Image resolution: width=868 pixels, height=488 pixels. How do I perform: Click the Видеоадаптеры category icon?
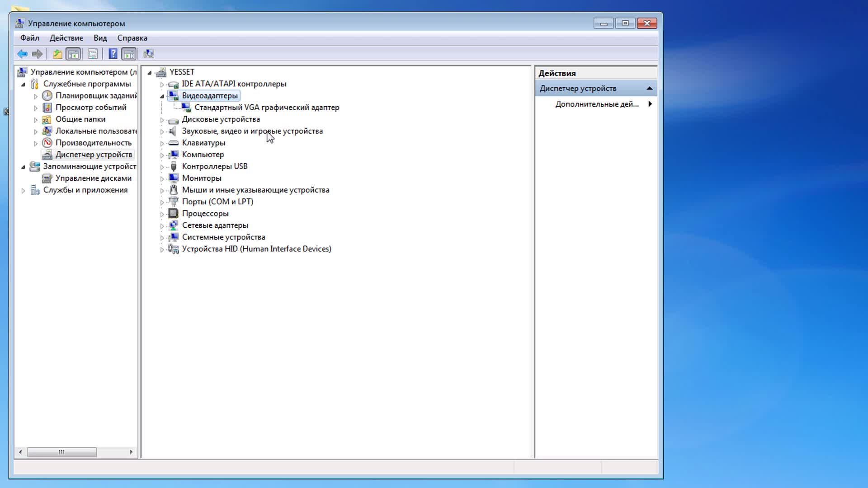174,96
